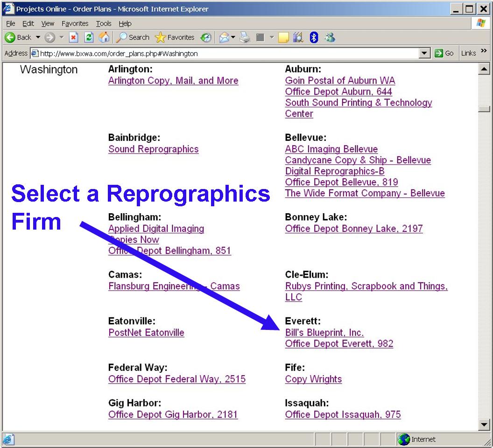Click the Everett: city heading
This screenshot has width=493, height=448.
coord(303,321)
